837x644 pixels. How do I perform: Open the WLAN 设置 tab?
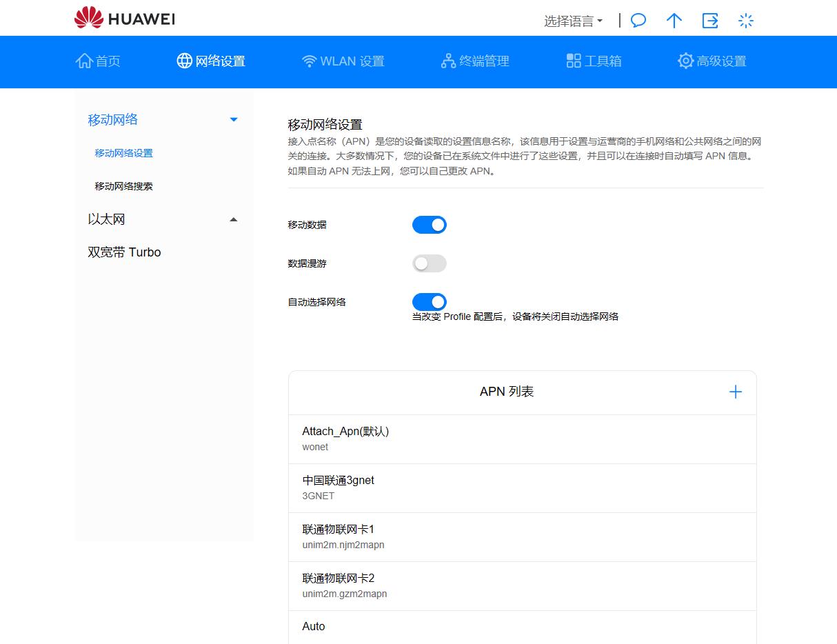343,61
